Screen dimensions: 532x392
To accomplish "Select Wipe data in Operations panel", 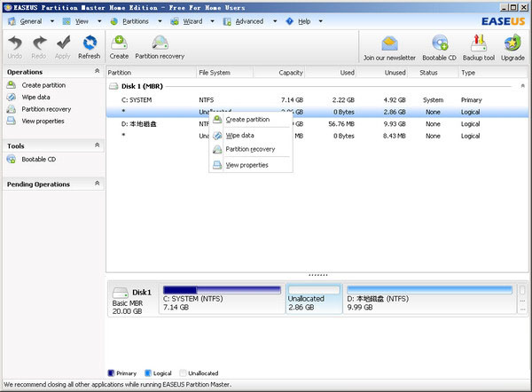I will click(35, 97).
